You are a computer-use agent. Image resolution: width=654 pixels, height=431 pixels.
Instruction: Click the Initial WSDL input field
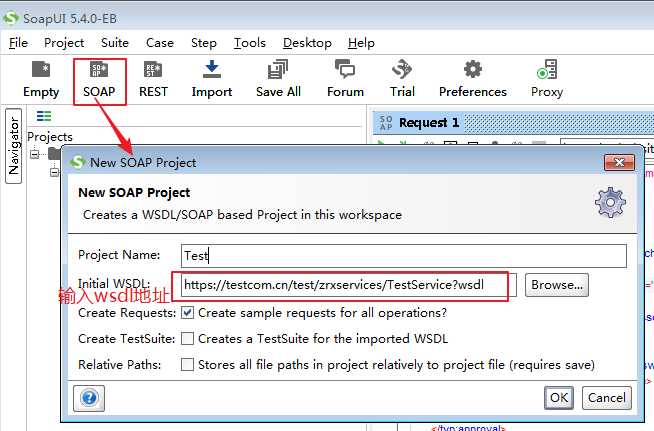(x=349, y=285)
